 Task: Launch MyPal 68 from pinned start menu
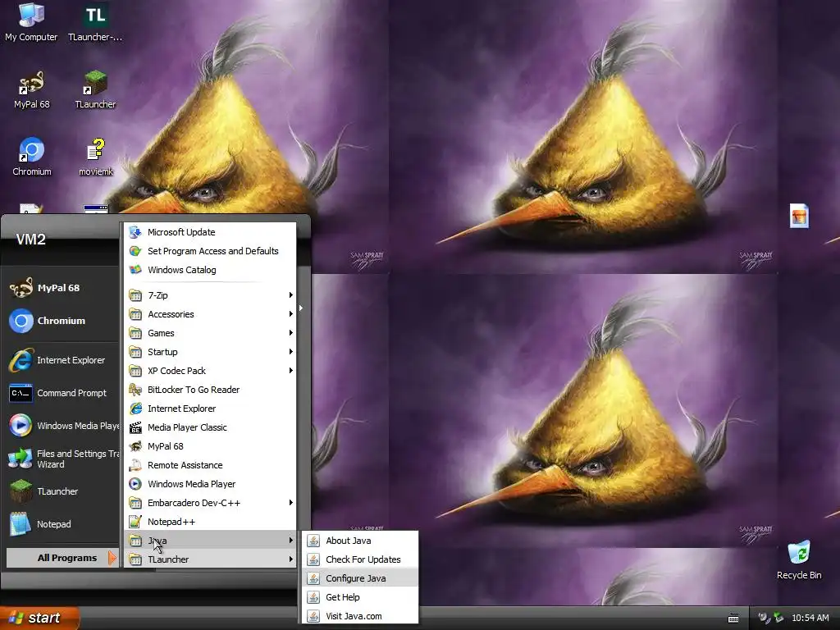[62, 288]
